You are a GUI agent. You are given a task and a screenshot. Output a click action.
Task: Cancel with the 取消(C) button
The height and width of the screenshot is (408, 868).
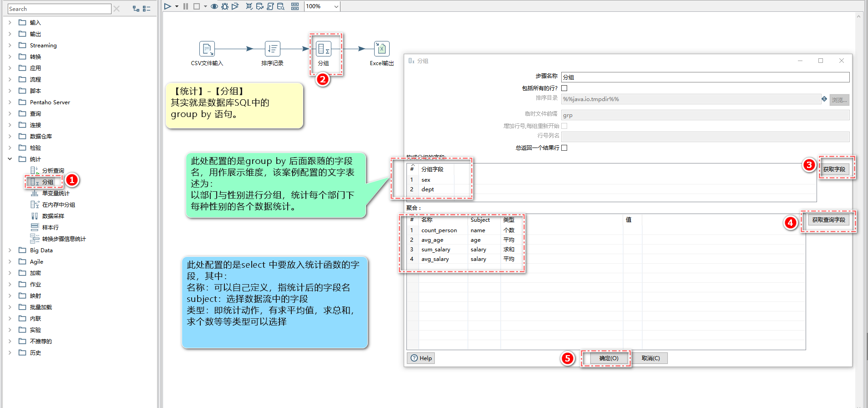(651, 358)
